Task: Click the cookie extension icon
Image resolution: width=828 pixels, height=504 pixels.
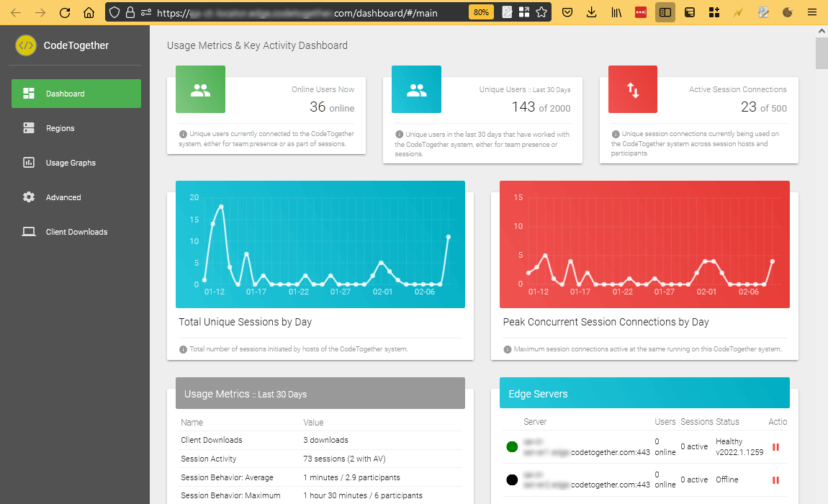Action: (788, 12)
